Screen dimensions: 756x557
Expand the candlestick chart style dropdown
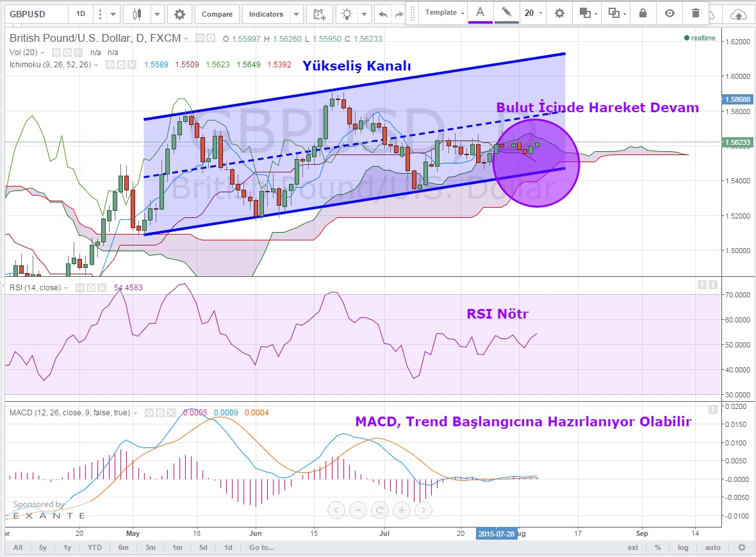158,13
